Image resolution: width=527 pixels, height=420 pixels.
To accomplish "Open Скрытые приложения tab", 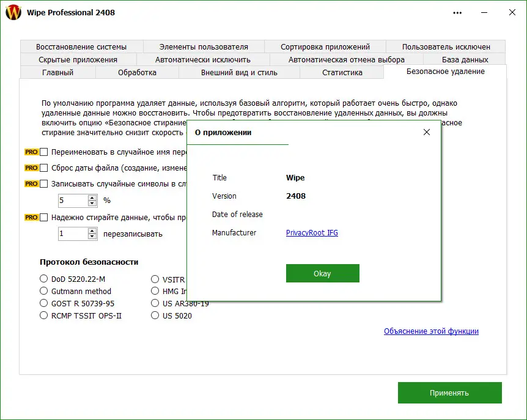I will click(x=78, y=59).
